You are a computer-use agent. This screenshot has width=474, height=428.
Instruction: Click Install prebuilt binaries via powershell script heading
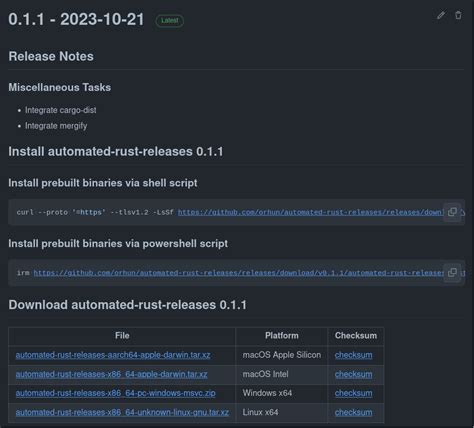118,244
